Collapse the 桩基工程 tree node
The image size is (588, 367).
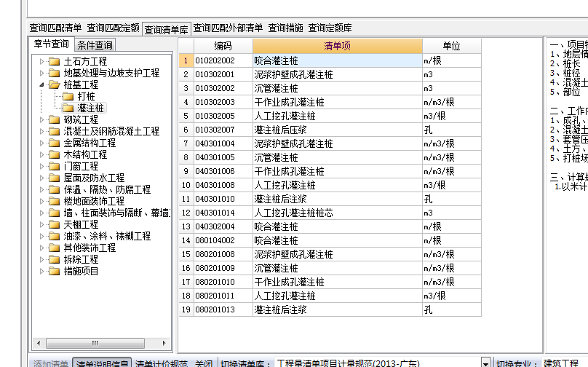42,84
